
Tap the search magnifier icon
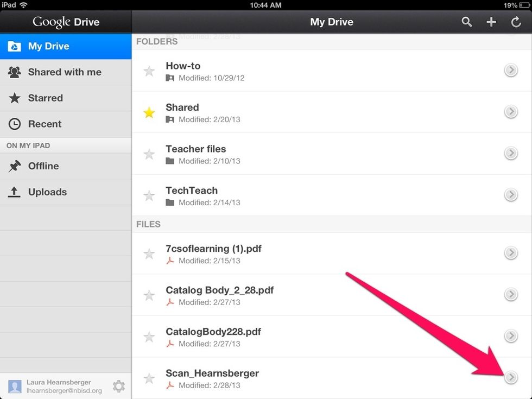pos(466,22)
